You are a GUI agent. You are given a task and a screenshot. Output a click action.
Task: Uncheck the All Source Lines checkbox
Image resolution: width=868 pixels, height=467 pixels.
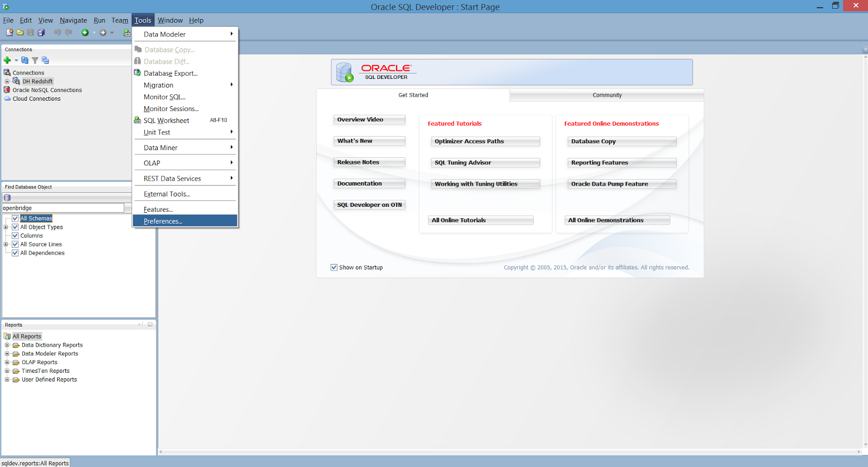point(15,244)
